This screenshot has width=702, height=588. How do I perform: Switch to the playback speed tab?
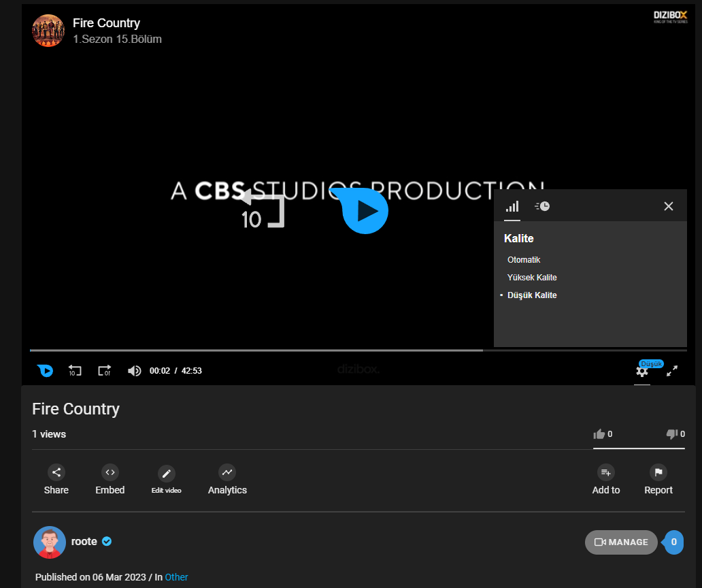542,206
